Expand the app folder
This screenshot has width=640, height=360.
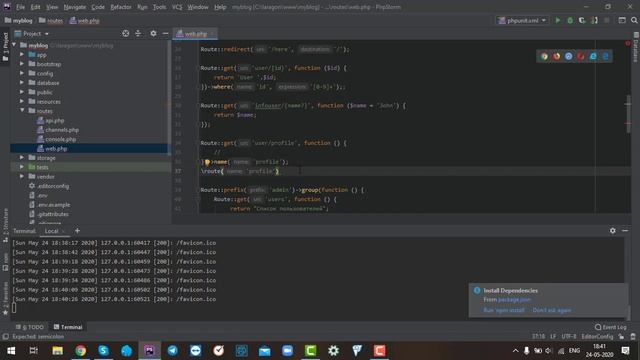22,55
